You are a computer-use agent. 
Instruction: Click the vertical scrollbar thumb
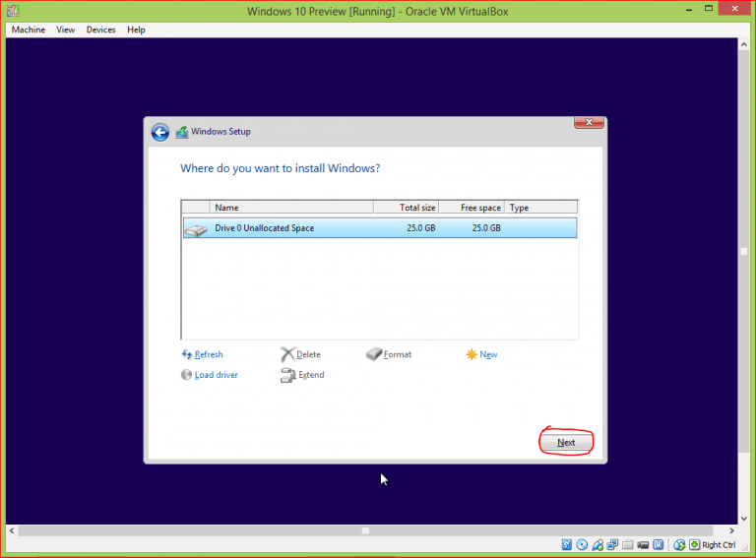(743, 252)
